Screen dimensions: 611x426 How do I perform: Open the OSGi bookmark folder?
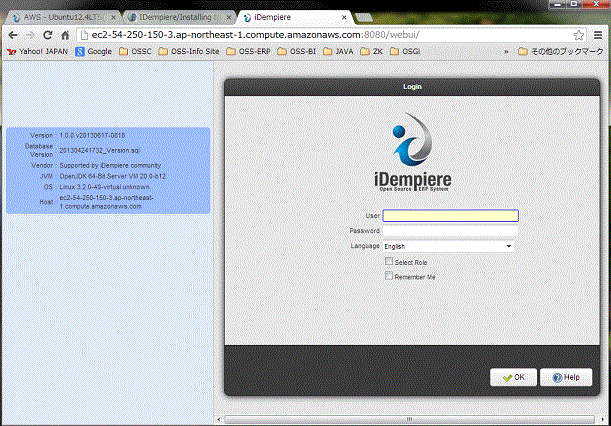[405, 51]
